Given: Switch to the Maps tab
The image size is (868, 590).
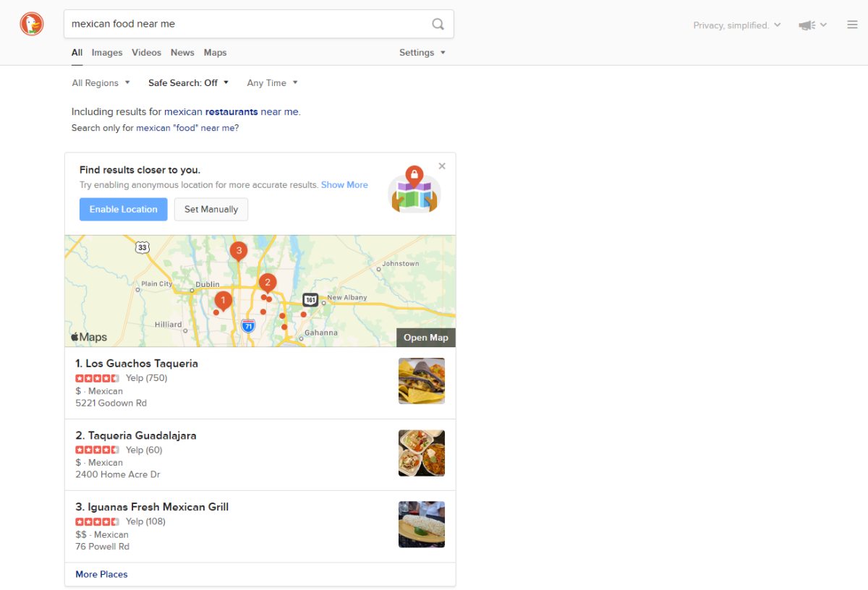Looking at the screenshot, I should pos(215,53).
